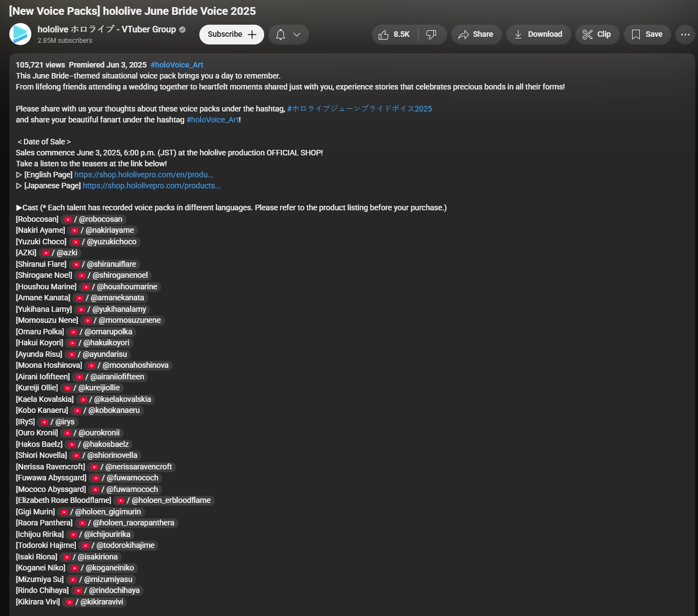Open @isakiriona channel chip
This screenshot has height=616, width=698.
click(91, 557)
